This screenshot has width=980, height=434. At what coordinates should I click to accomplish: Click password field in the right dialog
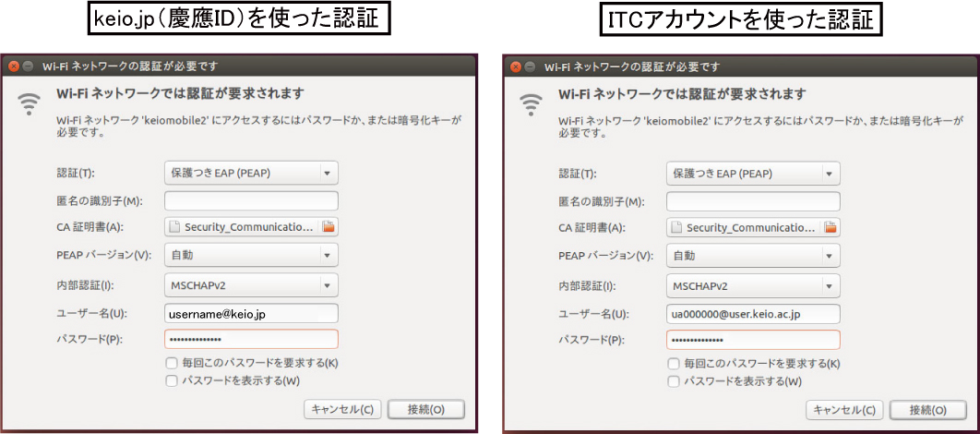pyautogui.click(x=753, y=340)
